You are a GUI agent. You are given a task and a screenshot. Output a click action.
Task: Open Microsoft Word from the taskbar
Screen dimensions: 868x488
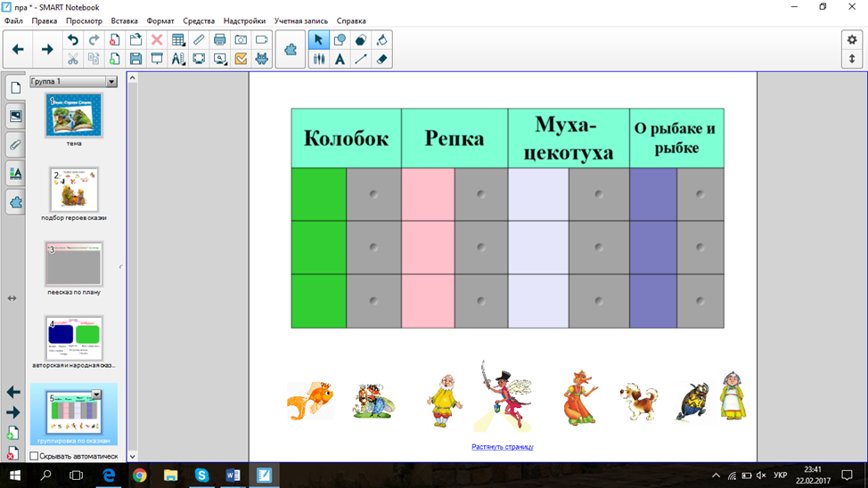coord(233,476)
